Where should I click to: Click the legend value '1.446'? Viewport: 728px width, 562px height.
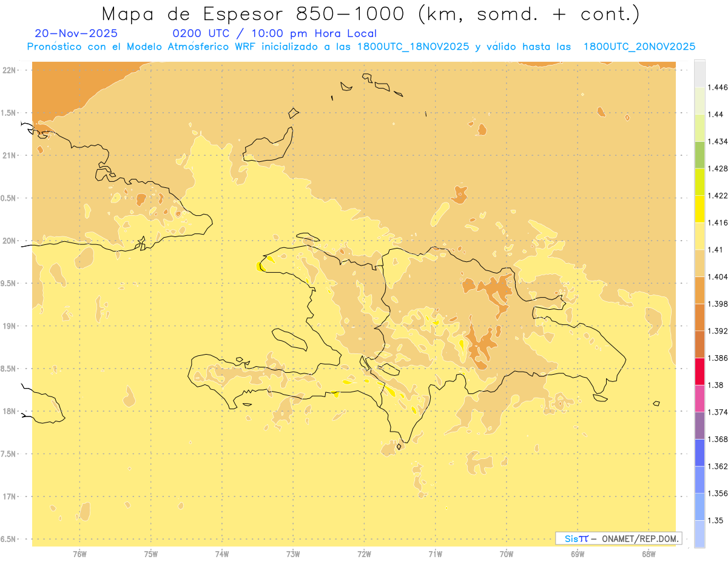[718, 87]
